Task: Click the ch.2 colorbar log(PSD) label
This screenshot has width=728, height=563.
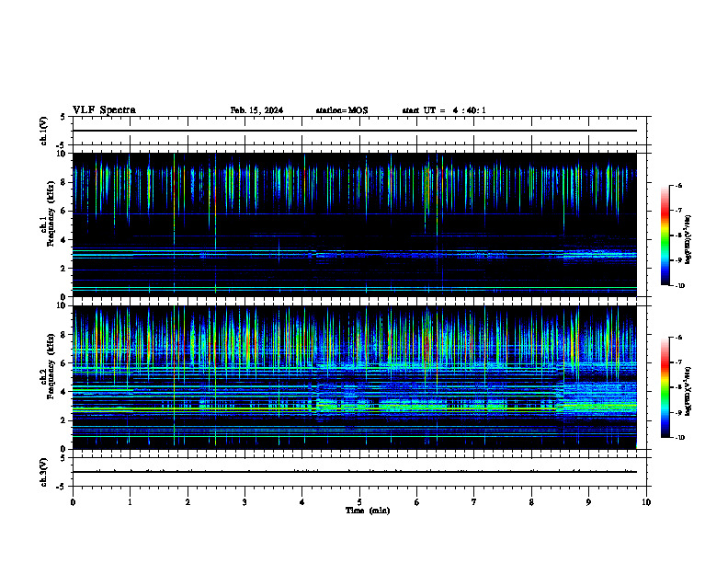Action: [x=688, y=391]
